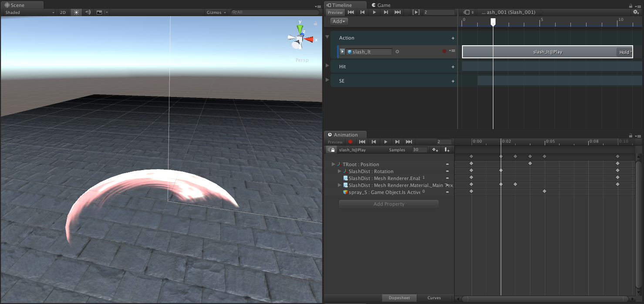This screenshot has height=304, width=644.
Task: Click the Add Keyframe icon in Animation window
Action: point(435,150)
